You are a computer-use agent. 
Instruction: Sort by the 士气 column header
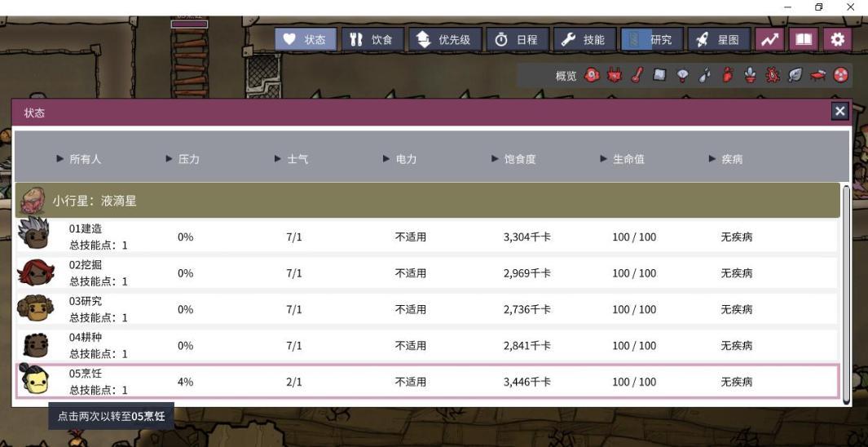click(293, 160)
